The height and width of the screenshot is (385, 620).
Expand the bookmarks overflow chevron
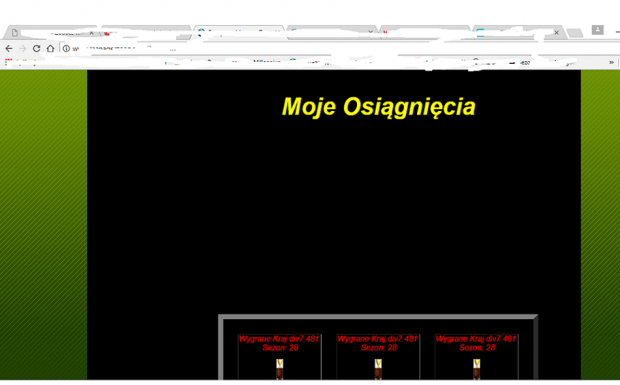click(x=611, y=62)
